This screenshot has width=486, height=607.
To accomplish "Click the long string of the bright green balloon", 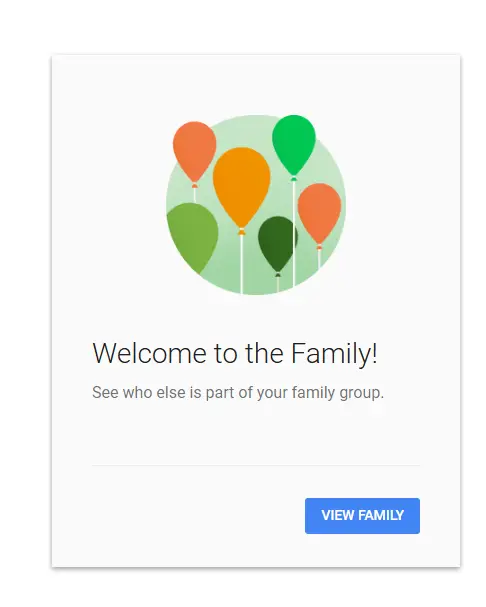I will click(x=294, y=234).
